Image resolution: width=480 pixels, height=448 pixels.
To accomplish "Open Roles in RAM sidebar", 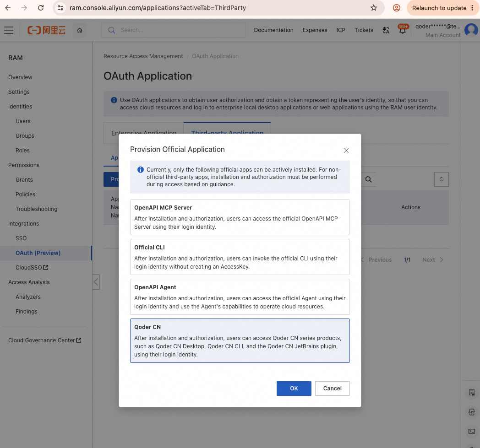I will pos(22,151).
